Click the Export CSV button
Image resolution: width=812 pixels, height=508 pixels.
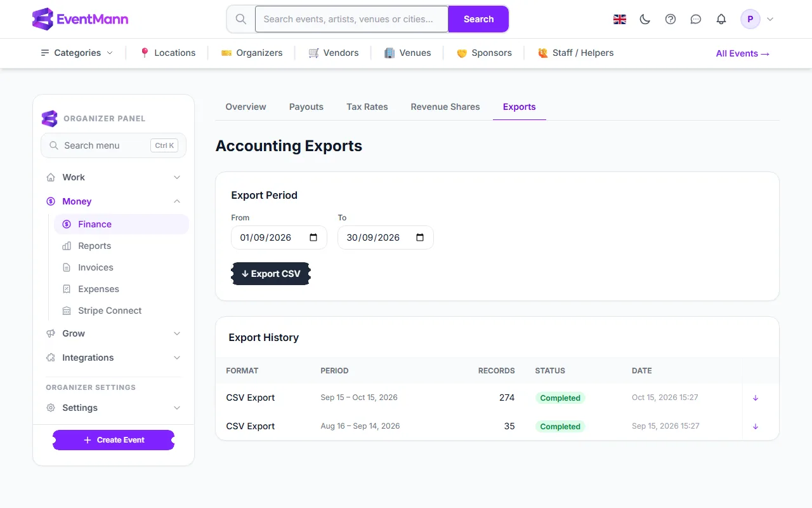point(271,274)
